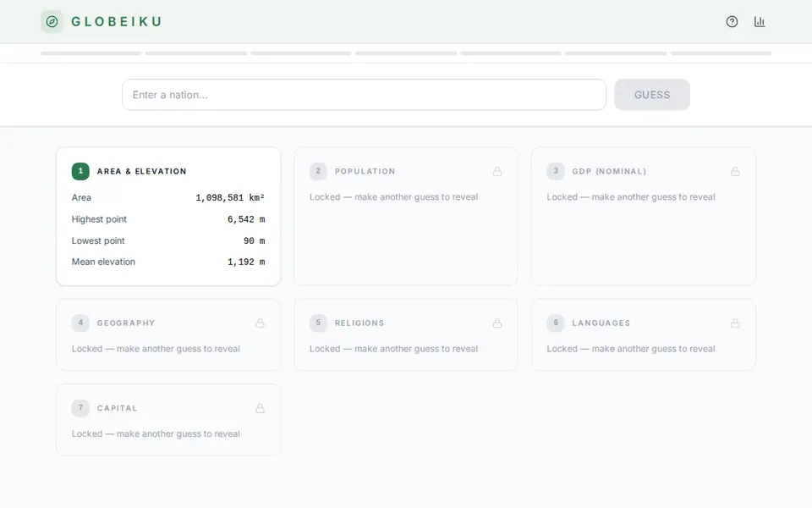
Task: Click the Area & Elevation heading
Action: 141,172
